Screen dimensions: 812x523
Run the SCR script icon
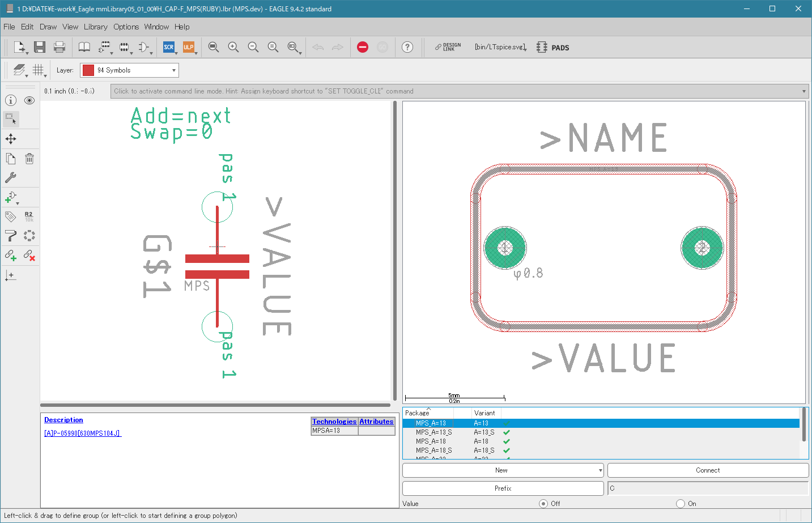tap(169, 47)
